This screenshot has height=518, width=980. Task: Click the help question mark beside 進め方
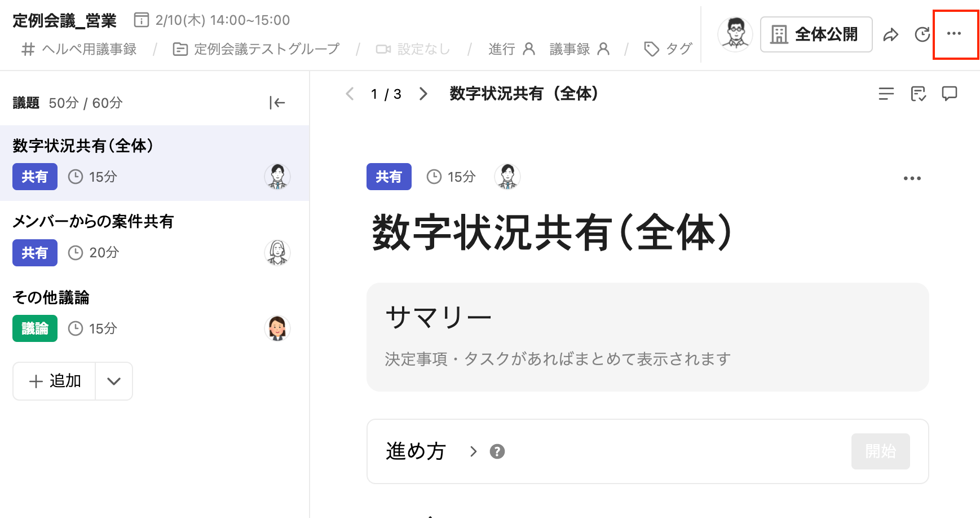497,451
